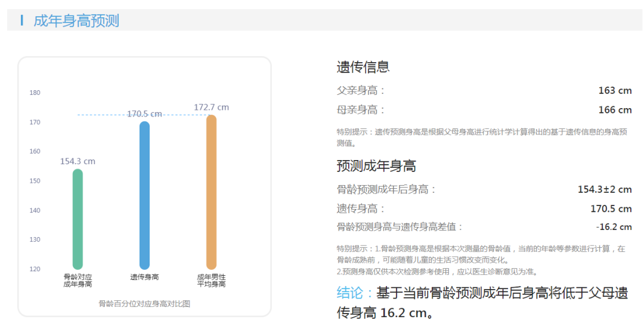Click the -16.2 cm difference value
Viewport: 644px width, 335px height.
614,227
